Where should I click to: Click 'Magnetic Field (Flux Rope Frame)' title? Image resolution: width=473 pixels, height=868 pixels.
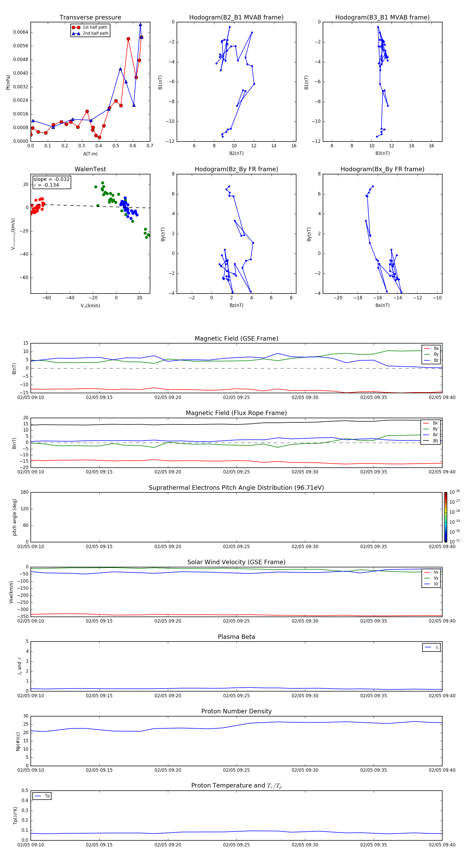(x=236, y=413)
